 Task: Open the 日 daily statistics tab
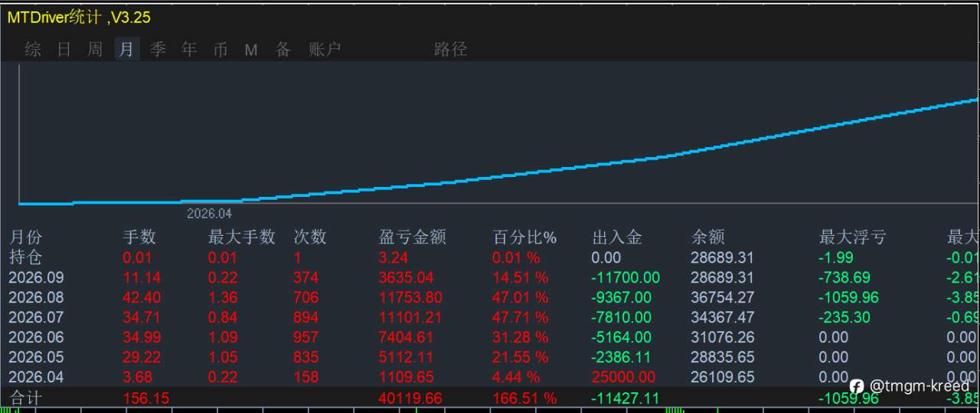click(64, 50)
